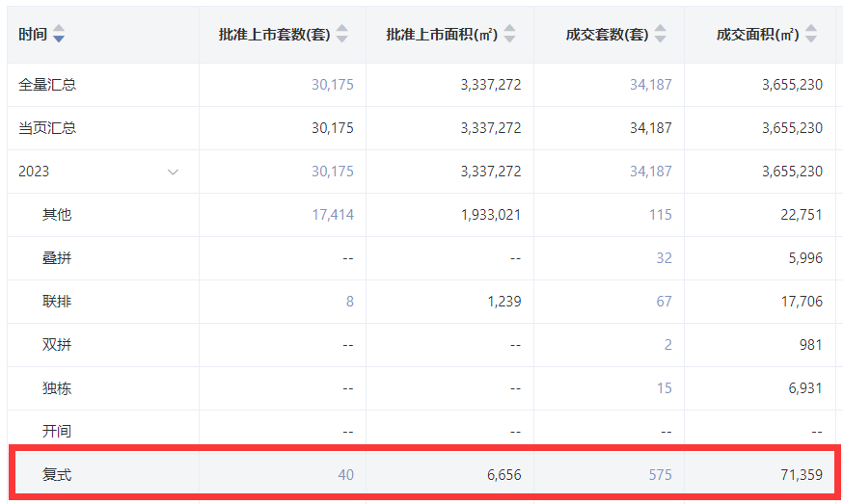Select the 双拼 row label
The width and height of the screenshot is (843, 504).
(x=57, y=345)
